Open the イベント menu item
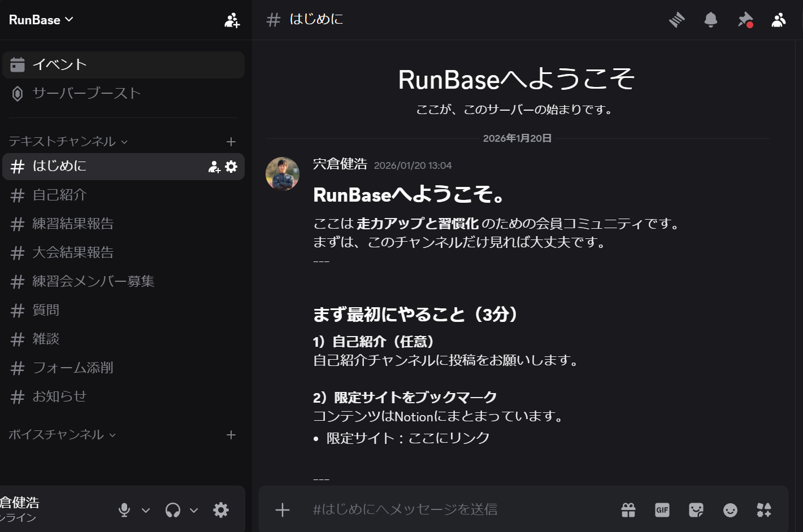 point(60,64)
